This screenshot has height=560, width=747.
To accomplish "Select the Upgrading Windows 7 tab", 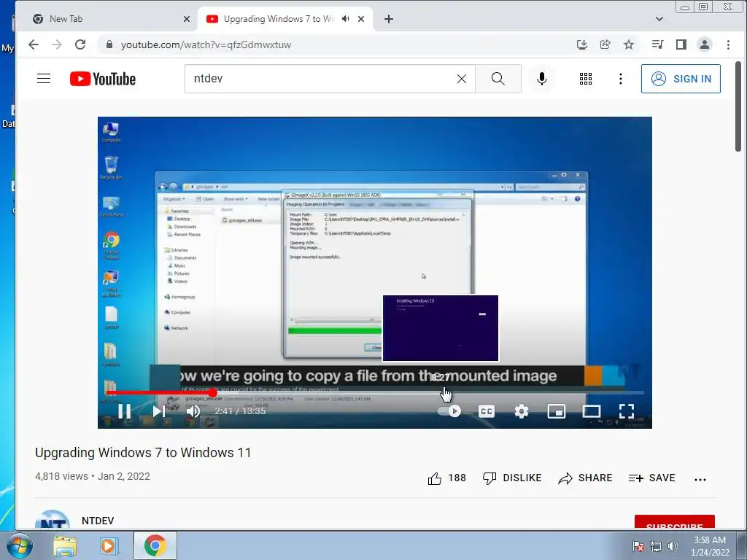I will tap(279, 19).
